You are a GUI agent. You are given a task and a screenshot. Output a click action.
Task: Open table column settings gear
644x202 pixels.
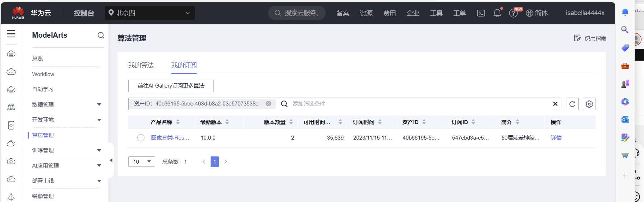(589, 104)
